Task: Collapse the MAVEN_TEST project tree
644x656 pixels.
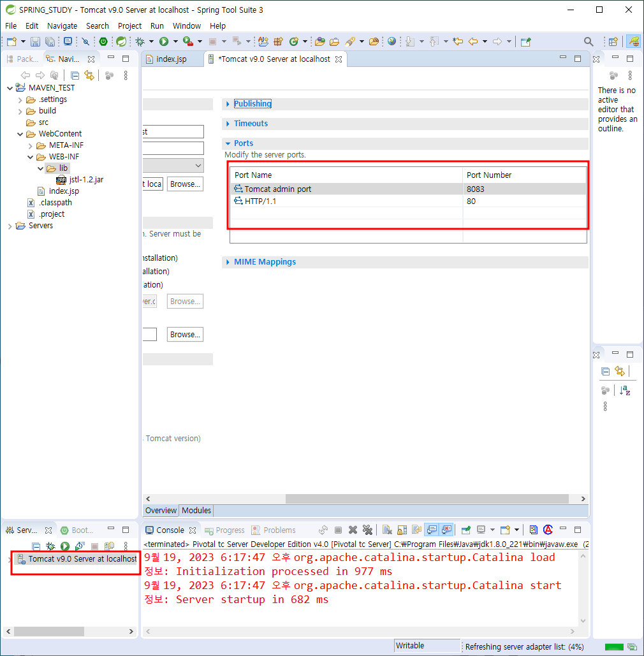Action: (10, 88)
